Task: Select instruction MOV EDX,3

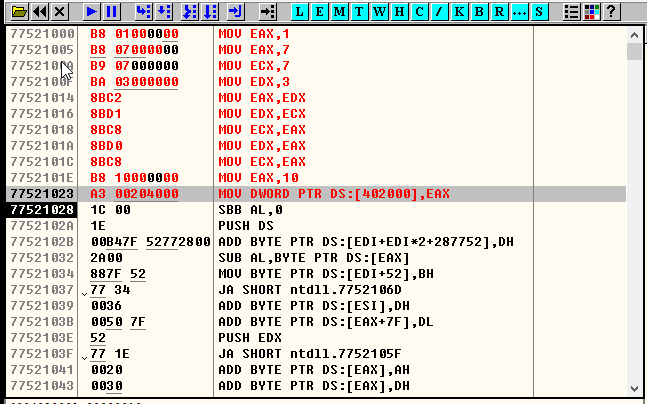Action: point(254,82)
